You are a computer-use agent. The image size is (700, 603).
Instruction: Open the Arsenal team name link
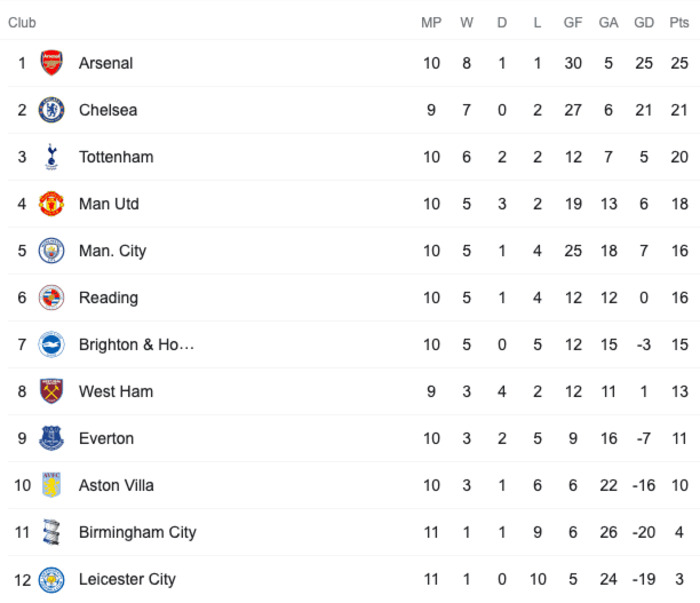pyautogui.click(x=106, y=63)
